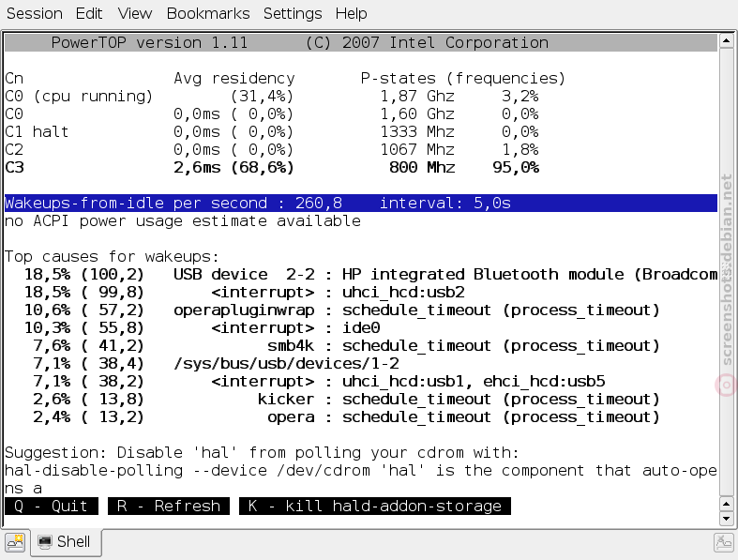Click the scrollbar up arrow at top
The height and width of the screenshot is (560, 738).
tap(726, 41)
